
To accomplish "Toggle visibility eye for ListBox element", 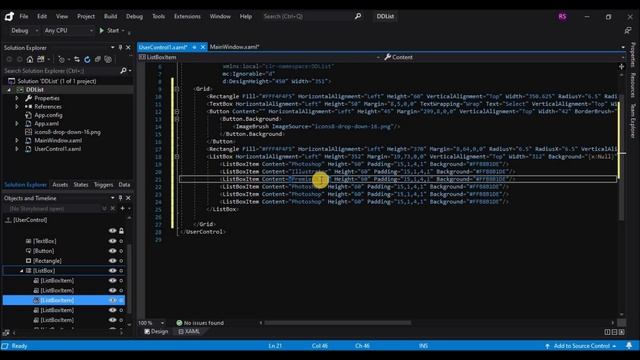I will 112,271.
